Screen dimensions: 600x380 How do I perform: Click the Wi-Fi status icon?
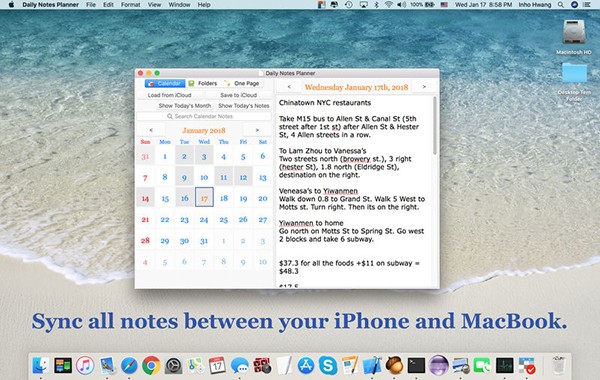click(x=389, y=5)
